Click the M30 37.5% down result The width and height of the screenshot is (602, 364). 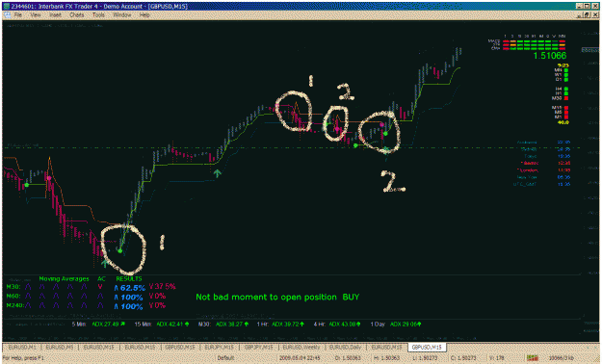click(163, 286)
